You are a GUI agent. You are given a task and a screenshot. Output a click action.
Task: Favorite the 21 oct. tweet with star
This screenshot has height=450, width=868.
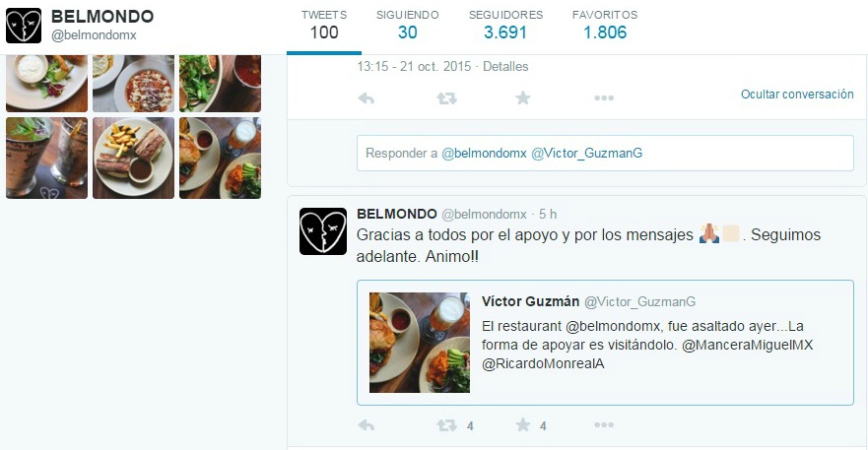[522, 97]
